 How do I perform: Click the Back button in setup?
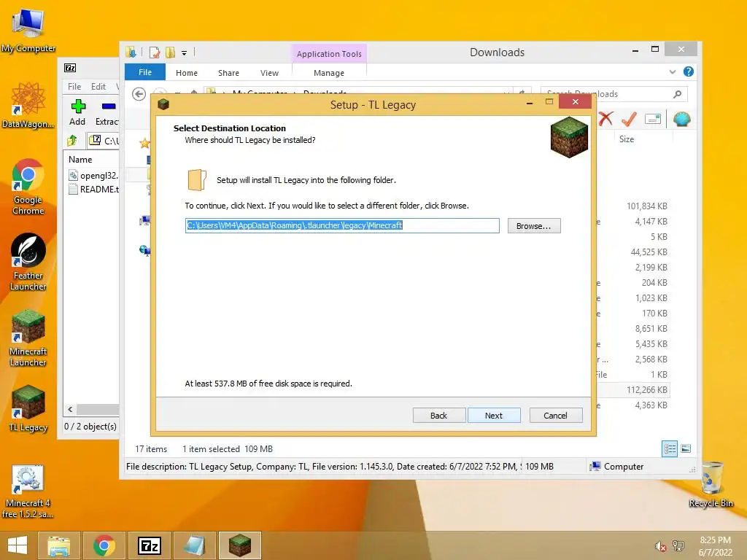438,415
